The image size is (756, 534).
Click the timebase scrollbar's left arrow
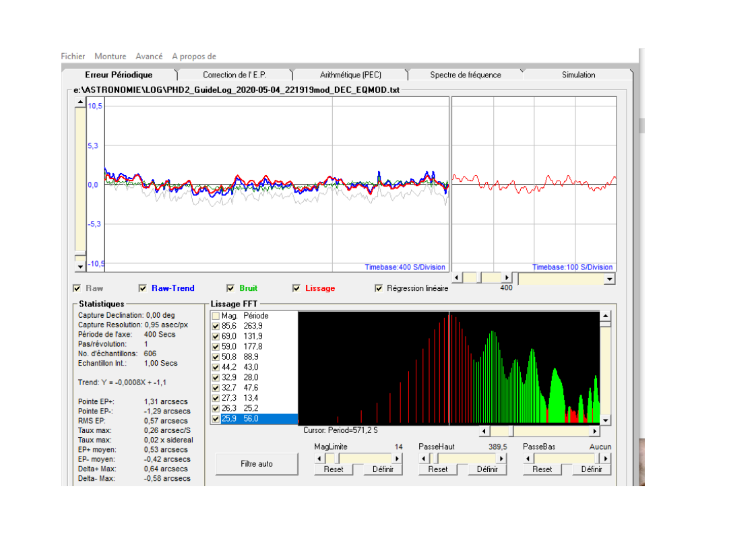(456, 279)
